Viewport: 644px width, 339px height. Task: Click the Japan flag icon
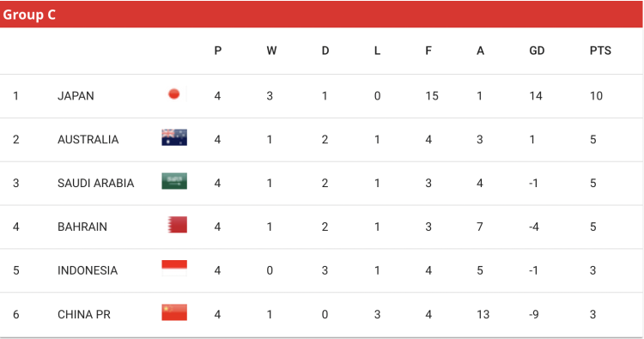[174, 94]
